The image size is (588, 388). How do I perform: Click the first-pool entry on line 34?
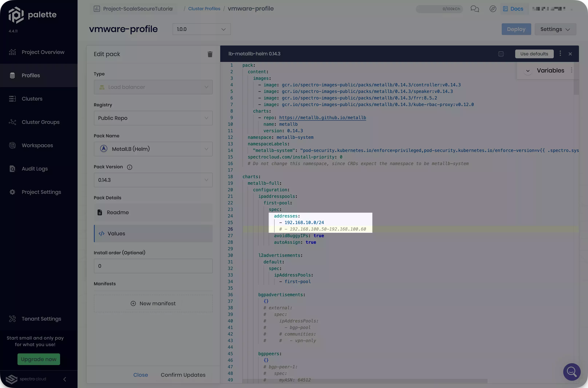(295, 282)
